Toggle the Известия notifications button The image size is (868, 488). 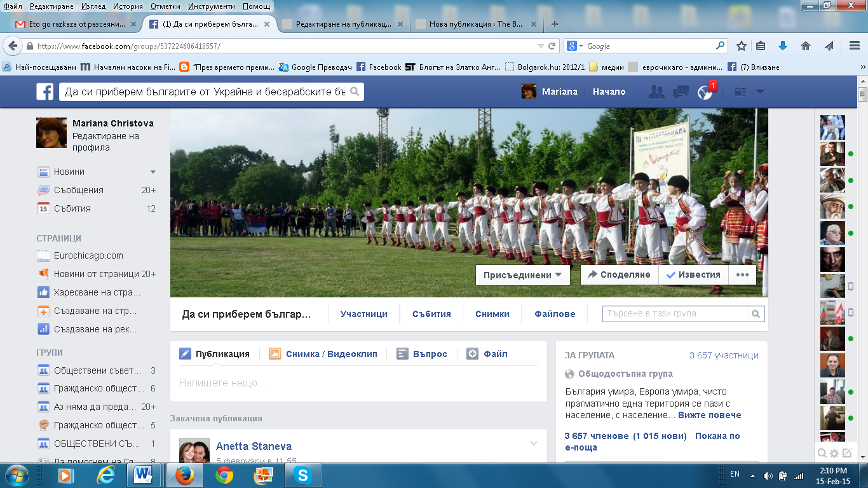coord(693,275)
